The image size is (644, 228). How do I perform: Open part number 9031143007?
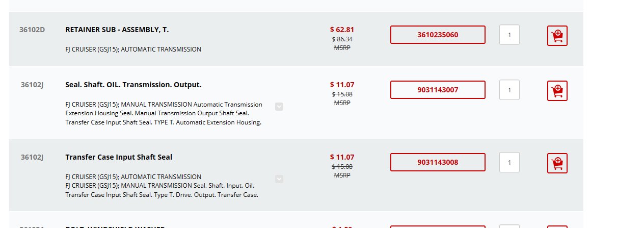[438, 90]
